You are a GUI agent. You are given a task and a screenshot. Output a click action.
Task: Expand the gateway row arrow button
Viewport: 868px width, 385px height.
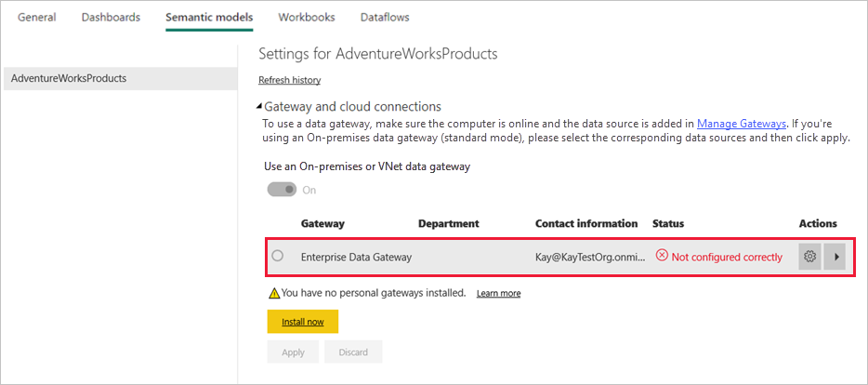(835, 257)
